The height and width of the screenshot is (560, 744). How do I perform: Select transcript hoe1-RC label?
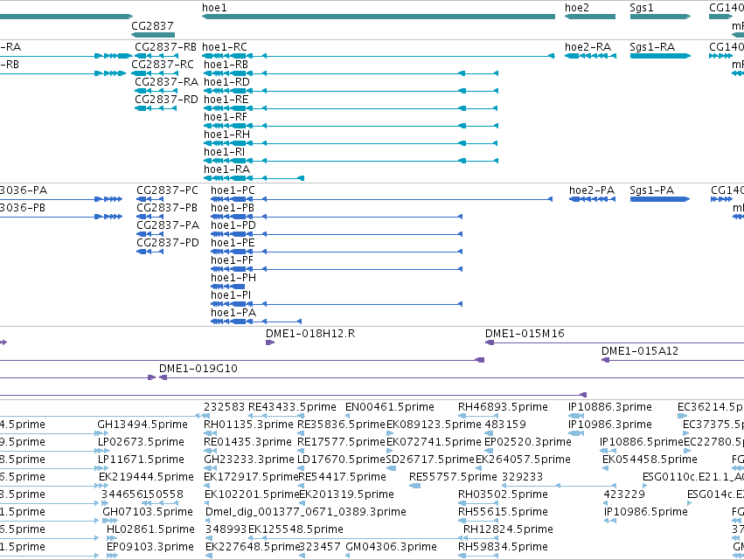(225, 47)
